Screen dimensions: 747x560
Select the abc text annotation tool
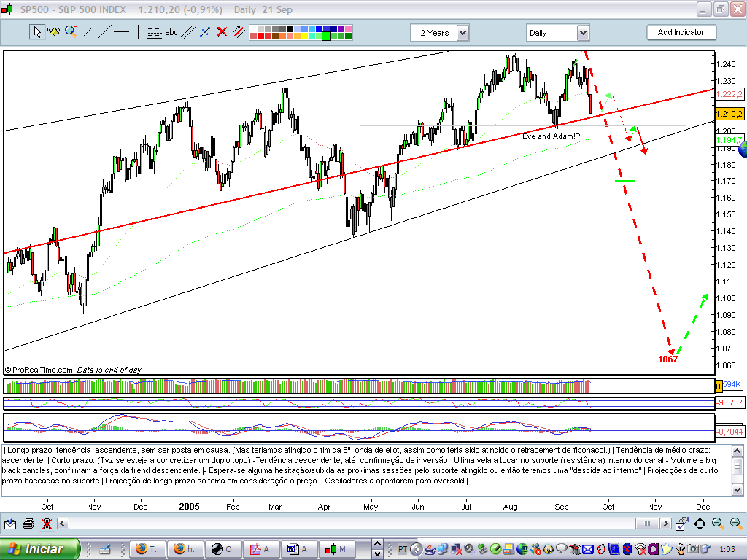click(171, 32)
